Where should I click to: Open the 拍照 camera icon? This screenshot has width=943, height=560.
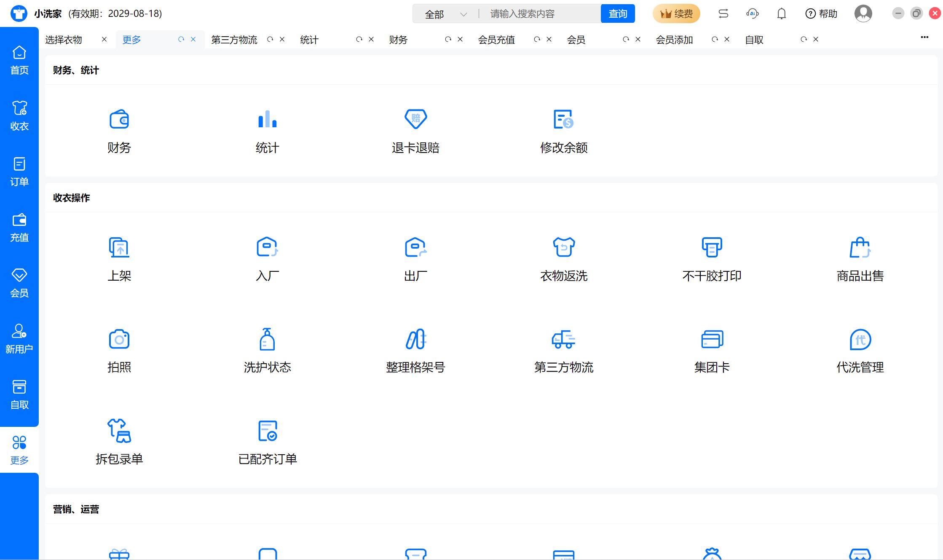119,339
